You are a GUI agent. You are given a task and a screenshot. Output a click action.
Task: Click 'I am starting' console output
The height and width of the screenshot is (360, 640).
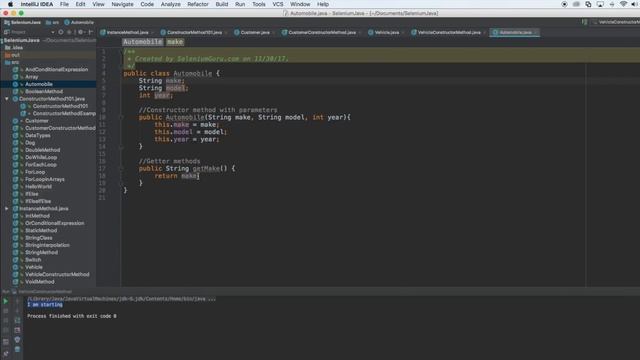coord(45,305)
